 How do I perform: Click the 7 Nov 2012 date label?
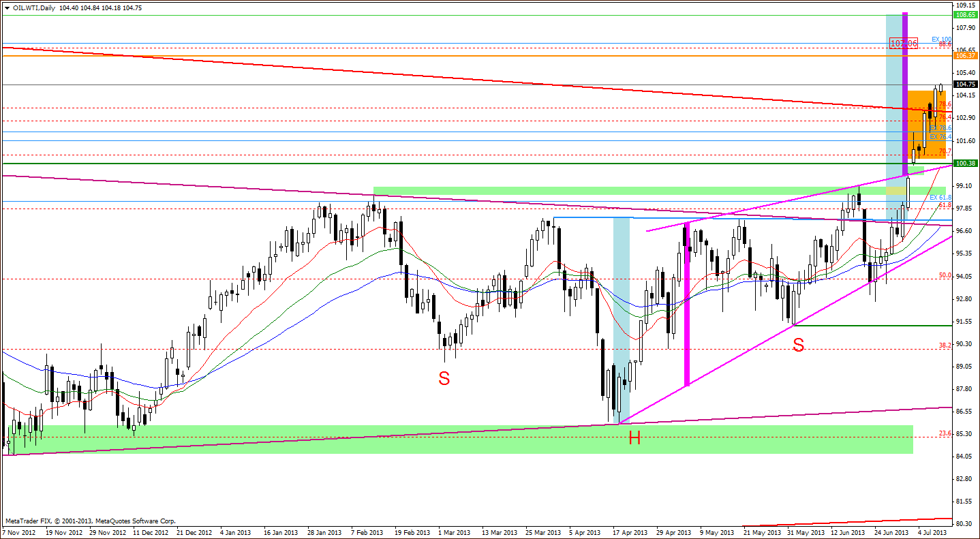point(20,532)
